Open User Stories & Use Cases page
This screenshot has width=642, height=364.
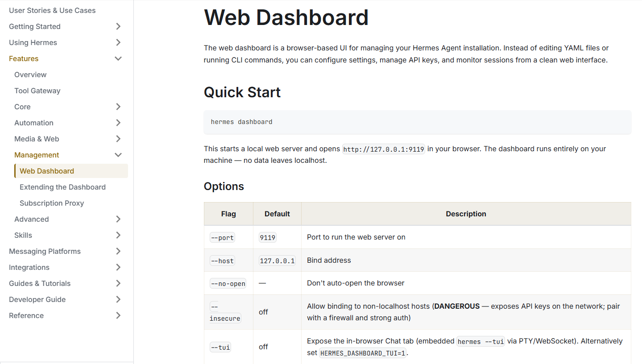pos(52,10)
